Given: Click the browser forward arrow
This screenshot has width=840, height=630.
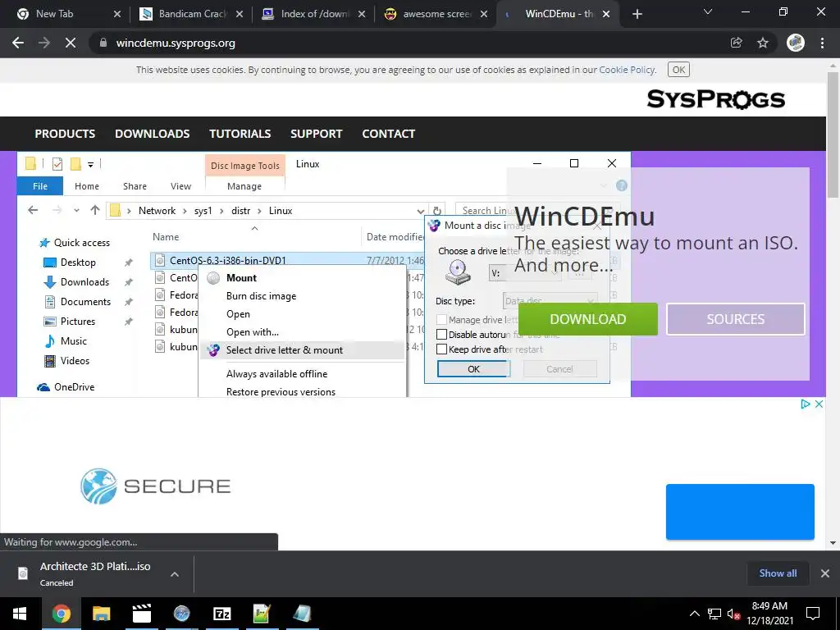Looking at the screenshot, I should (x=44, y=43).
